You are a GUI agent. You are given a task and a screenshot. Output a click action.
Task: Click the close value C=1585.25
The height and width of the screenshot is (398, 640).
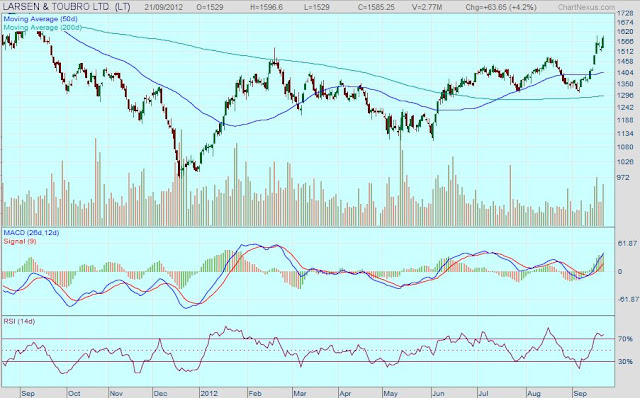tap(376, 7)
